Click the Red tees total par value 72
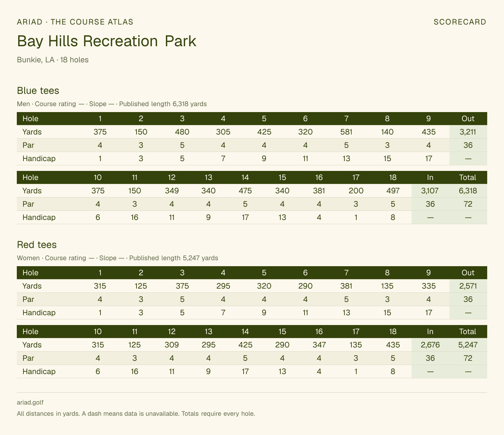 pyautogui.click(x=468, y=358)
